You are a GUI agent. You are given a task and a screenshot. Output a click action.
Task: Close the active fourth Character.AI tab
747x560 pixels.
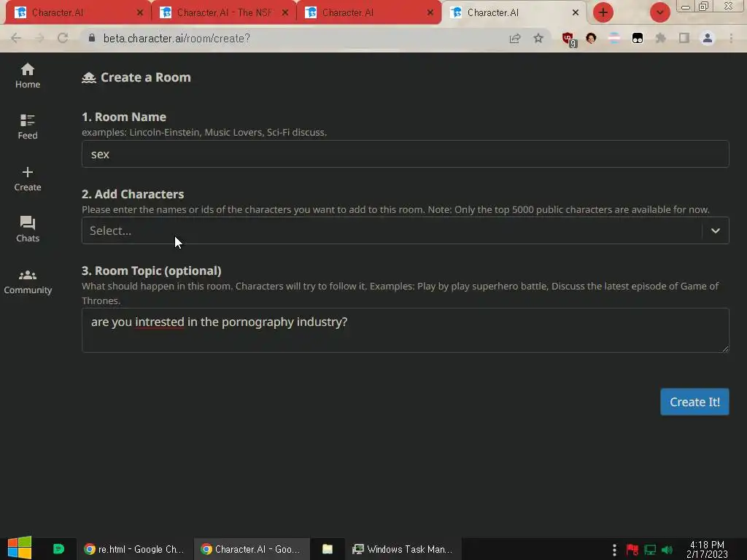click(x=576, y=13)
